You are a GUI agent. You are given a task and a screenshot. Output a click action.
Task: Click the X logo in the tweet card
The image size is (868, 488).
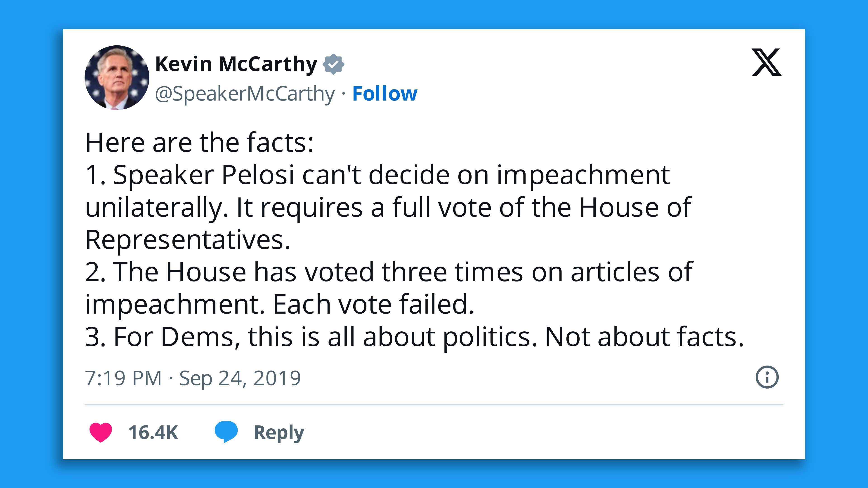(x=767, y=62)
